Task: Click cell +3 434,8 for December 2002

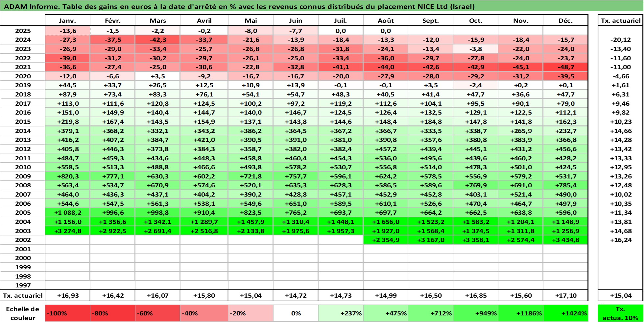Action: tap(565, 240)
